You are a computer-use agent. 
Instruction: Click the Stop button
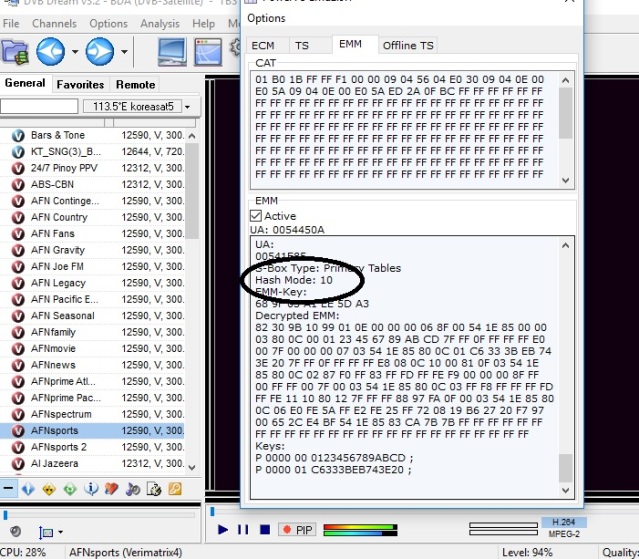pyautogui.click(x=265, y=530)
